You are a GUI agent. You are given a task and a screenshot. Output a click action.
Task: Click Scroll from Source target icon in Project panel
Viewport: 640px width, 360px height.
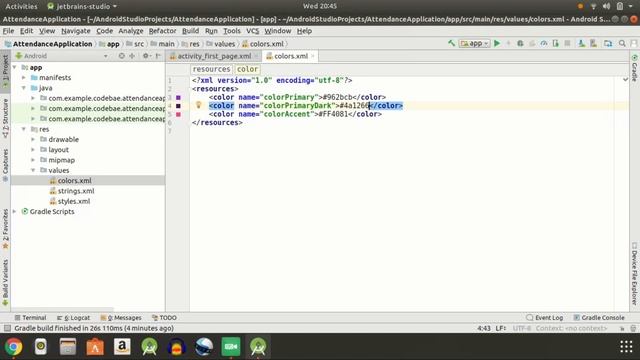coord(121,56)
